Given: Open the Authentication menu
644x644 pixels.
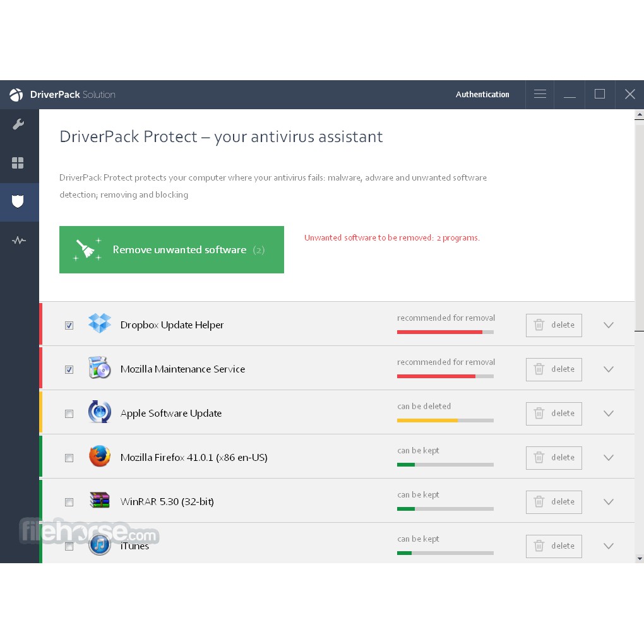Looking at the screenshot, I should coord(482,95).
